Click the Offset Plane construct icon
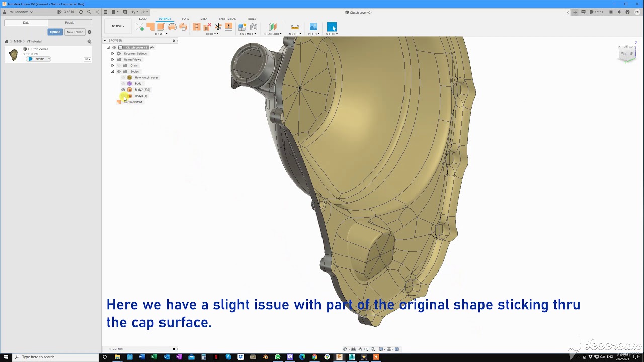Viewport: 644px width, 362px height. [273, 27]
